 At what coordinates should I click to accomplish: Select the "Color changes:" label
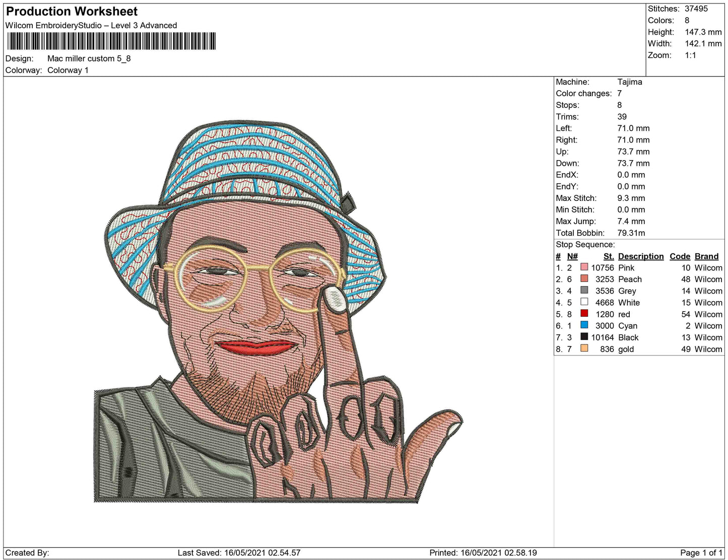[x=584, y=93]
